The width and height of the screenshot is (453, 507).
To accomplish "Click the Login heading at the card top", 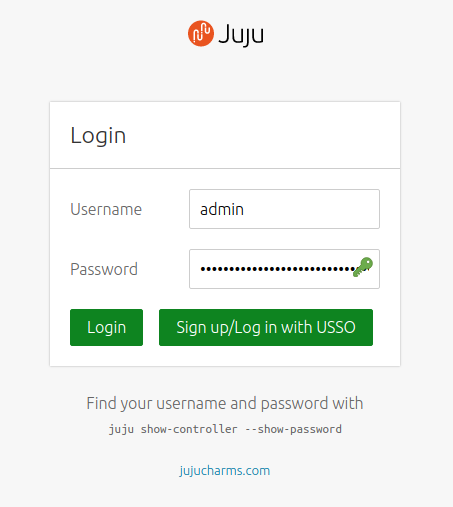I will tap(98, 135).
